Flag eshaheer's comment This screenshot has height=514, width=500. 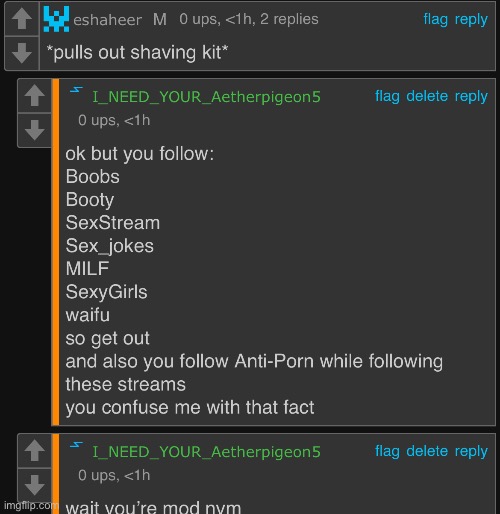pyautogui.click(x=435, y=19)
